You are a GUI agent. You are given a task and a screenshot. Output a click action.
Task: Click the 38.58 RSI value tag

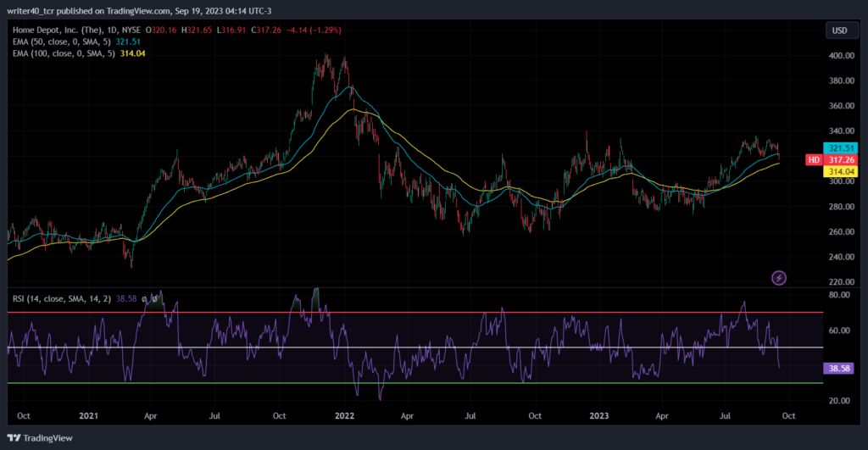point(839,368)
